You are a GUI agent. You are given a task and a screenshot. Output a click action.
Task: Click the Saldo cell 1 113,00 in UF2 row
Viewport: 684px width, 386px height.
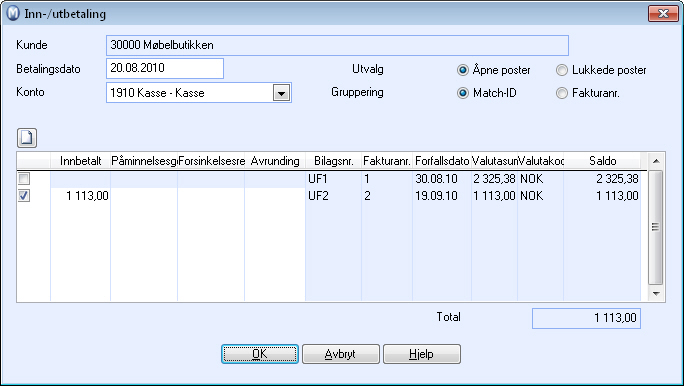602,196
